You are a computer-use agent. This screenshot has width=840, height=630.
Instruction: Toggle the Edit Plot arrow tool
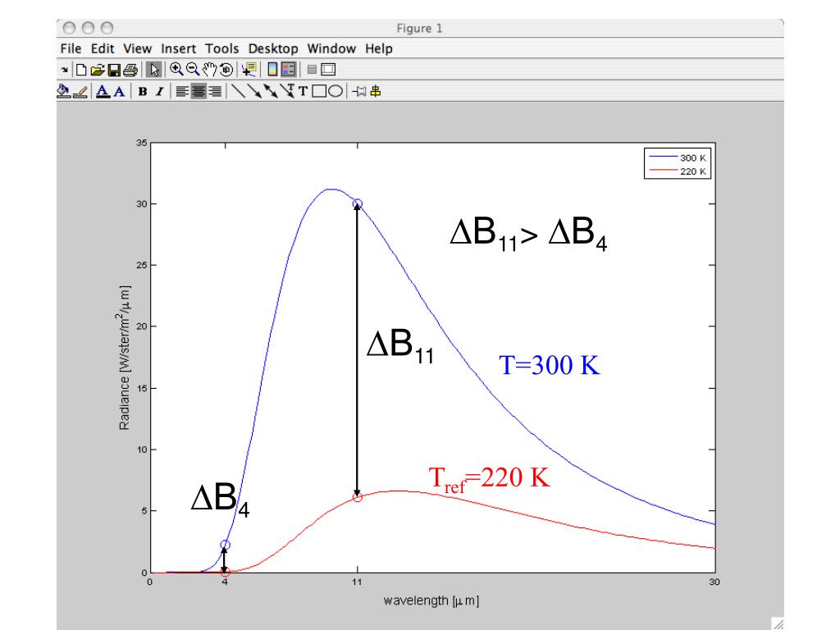pos(153,70)
